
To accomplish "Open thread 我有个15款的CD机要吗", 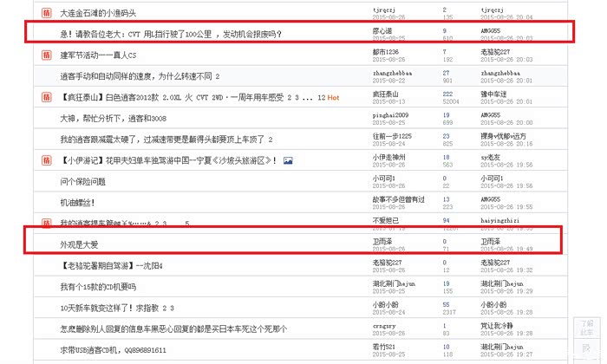I will pyautogui.click(x=98, y=287).
